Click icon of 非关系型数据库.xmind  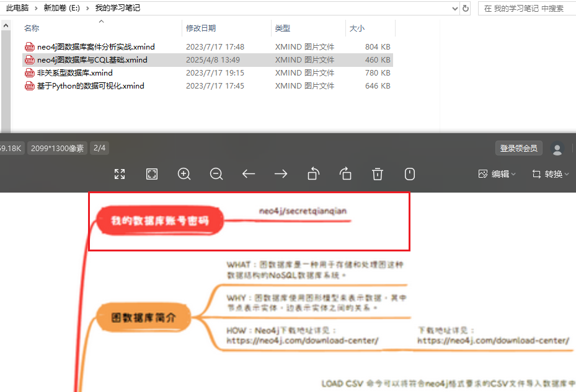pyautogui.click(x=30, y=73)
